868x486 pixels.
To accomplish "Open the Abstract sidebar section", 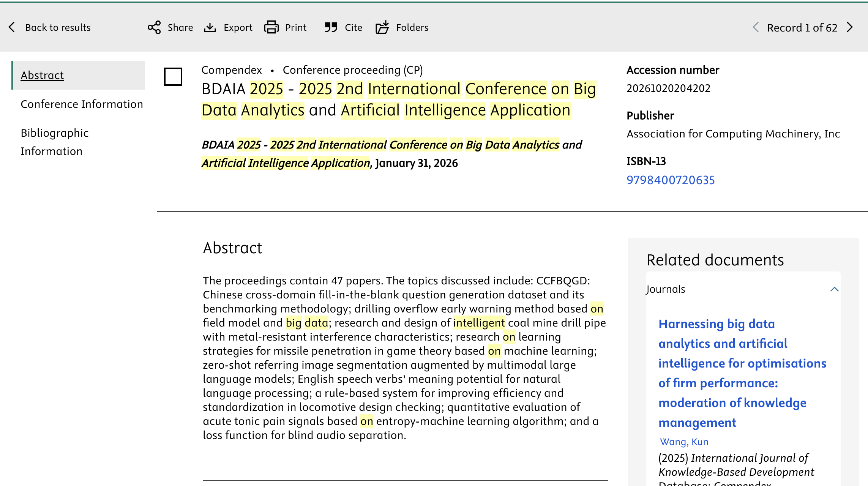I will pyautogui.click(x=42, y=75).
